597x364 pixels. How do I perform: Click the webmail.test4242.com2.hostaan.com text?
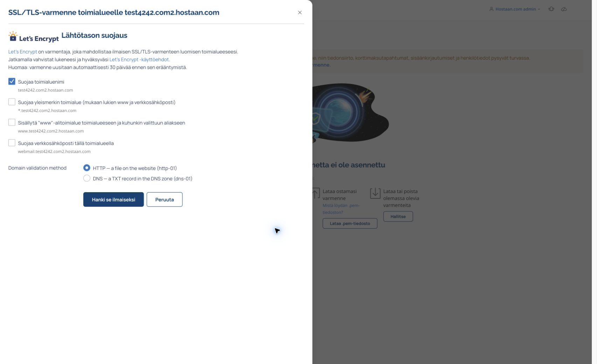coord(54,152)
